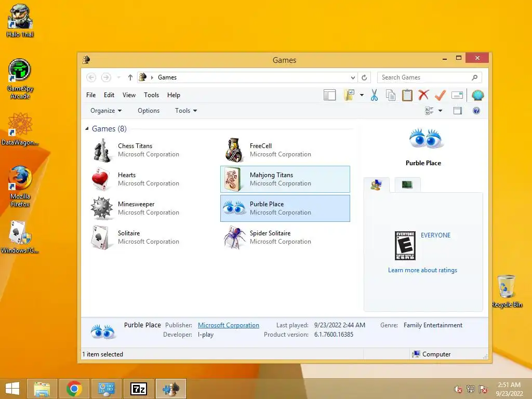Open the Tools dropdown in command bar
The width and height of the screenshot is (532, 399).
186,111
